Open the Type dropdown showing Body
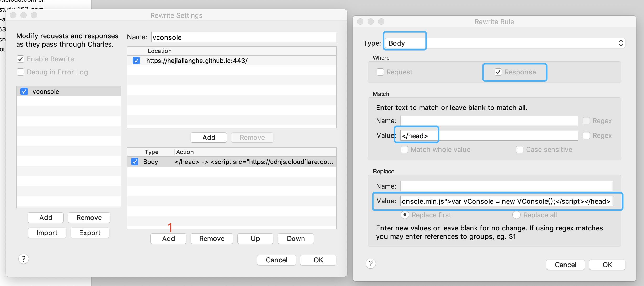Viewport: 644px width, 286px height. [505, 43]
